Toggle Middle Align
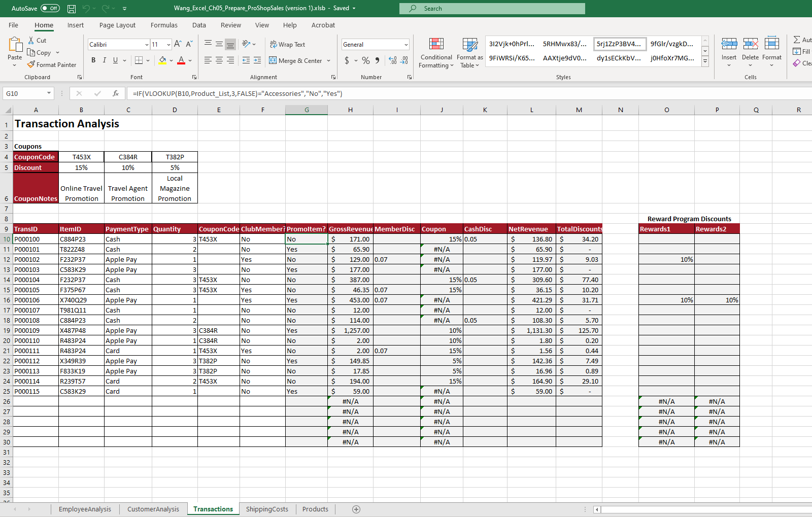 [x=219, y=44]
